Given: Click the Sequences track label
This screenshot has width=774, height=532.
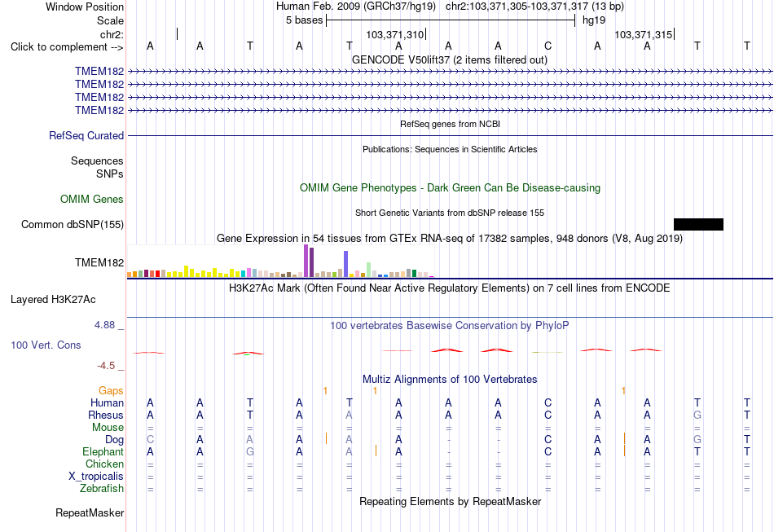Looking at the screenshot, I should 97,160.
